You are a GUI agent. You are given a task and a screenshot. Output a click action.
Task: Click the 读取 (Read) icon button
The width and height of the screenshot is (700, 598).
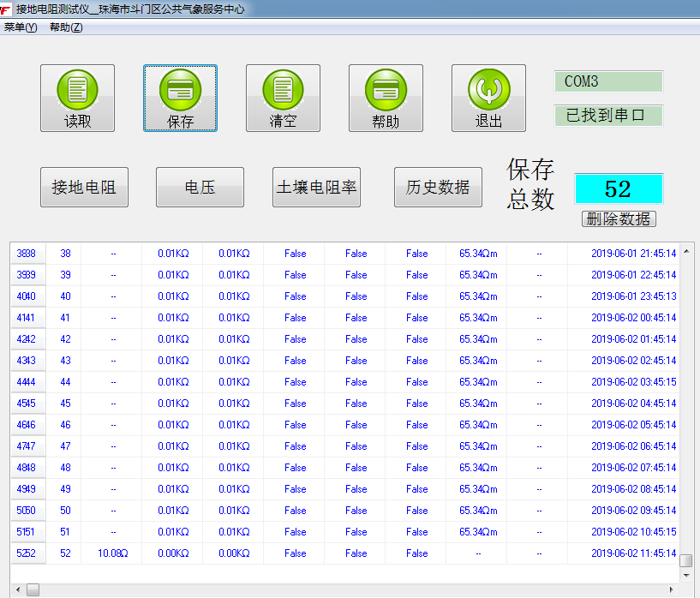point(77,98)
